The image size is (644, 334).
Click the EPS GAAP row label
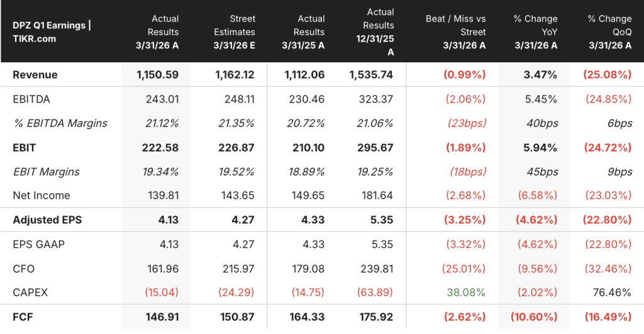(38, 245)
